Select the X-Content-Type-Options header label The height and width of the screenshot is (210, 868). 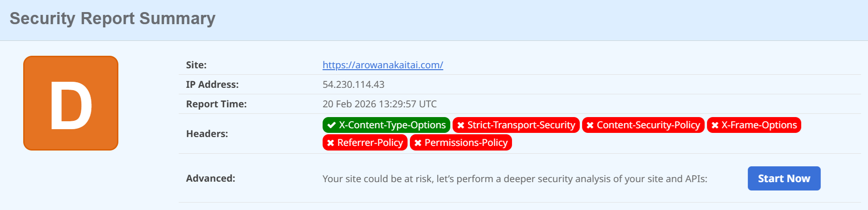click(x=392, y=125)
